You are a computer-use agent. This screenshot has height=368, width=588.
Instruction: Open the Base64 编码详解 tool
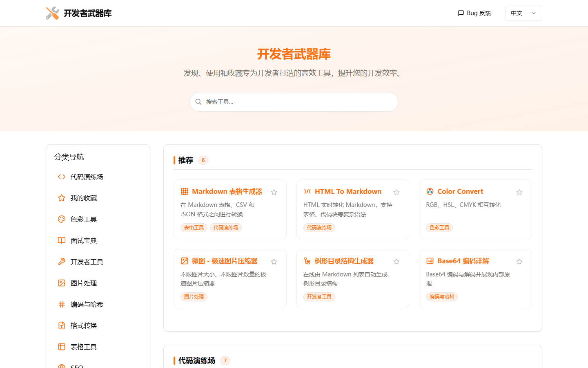[x=463, y=261]
